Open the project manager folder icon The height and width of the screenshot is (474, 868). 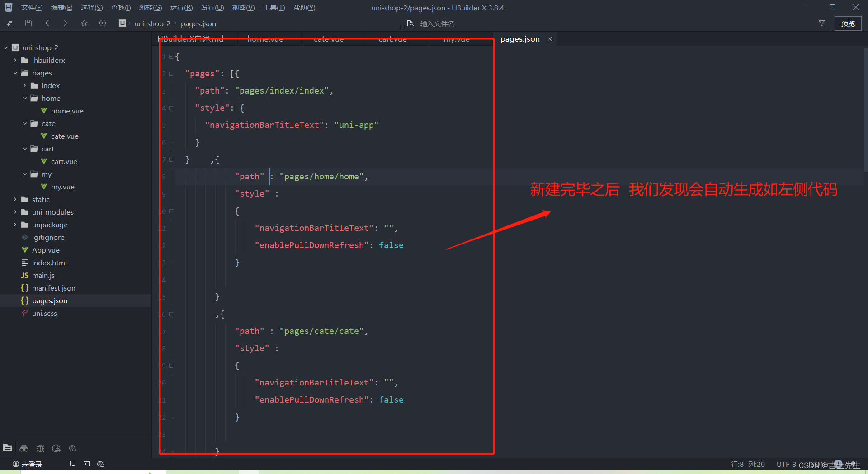(x=8, y=448)
